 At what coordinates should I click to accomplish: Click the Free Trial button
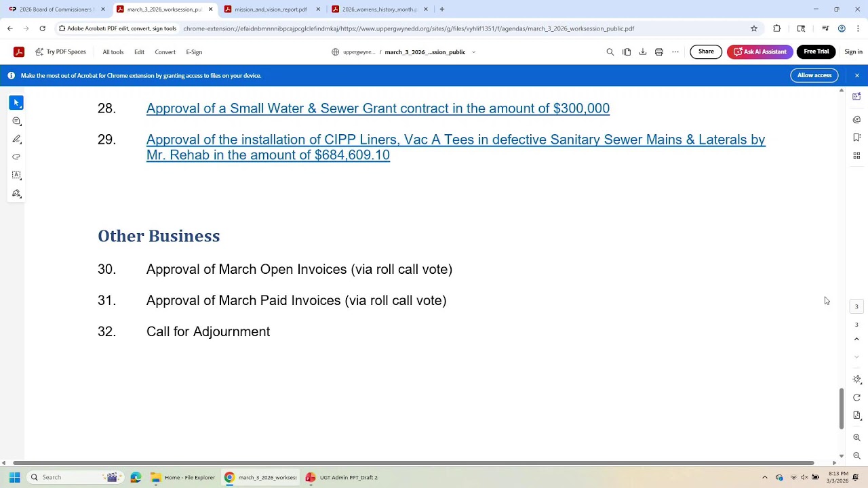816,52
